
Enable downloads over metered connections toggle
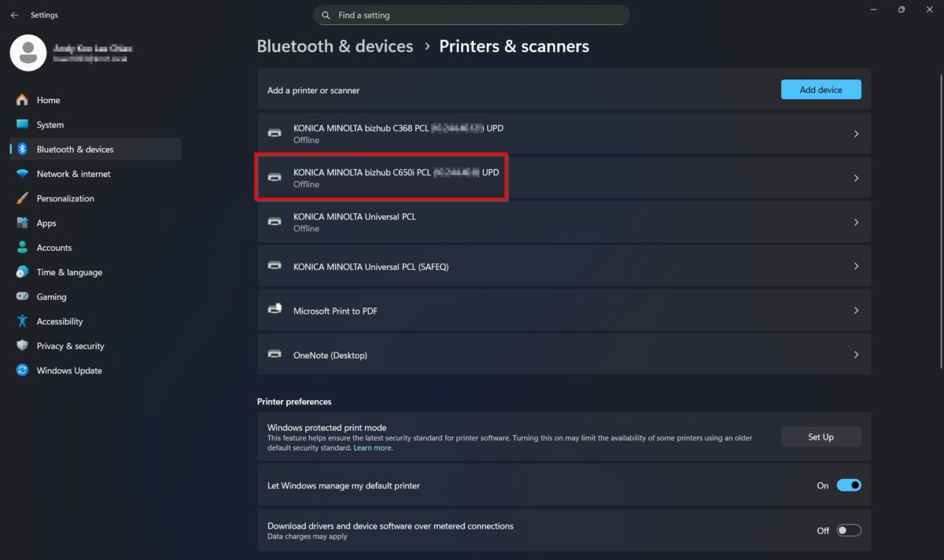[x=849, y=530]
